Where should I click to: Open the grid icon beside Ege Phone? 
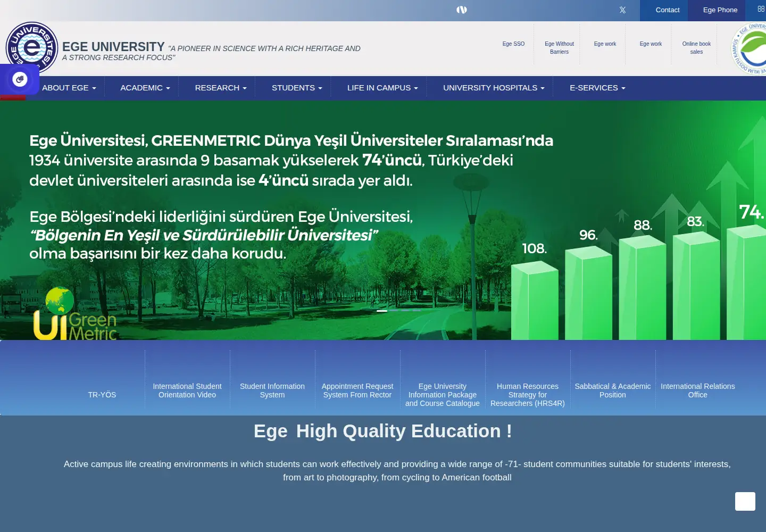pos(761,9)
